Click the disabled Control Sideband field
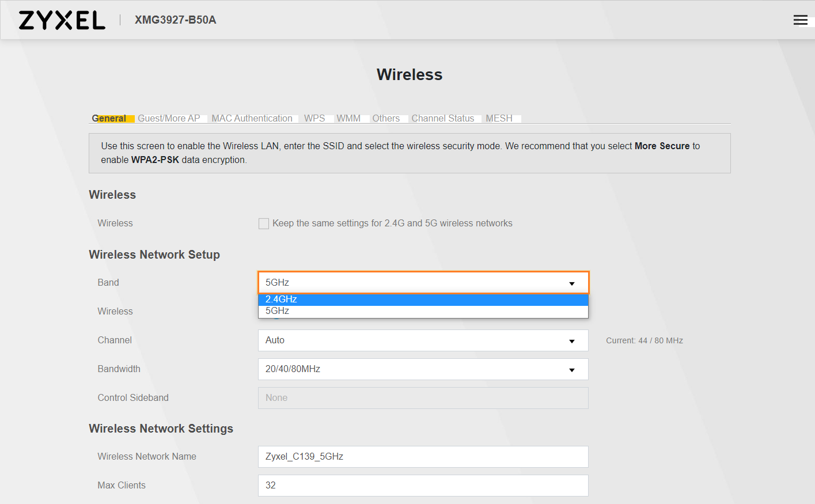This screenshot has height=504, width=815. 423,398
